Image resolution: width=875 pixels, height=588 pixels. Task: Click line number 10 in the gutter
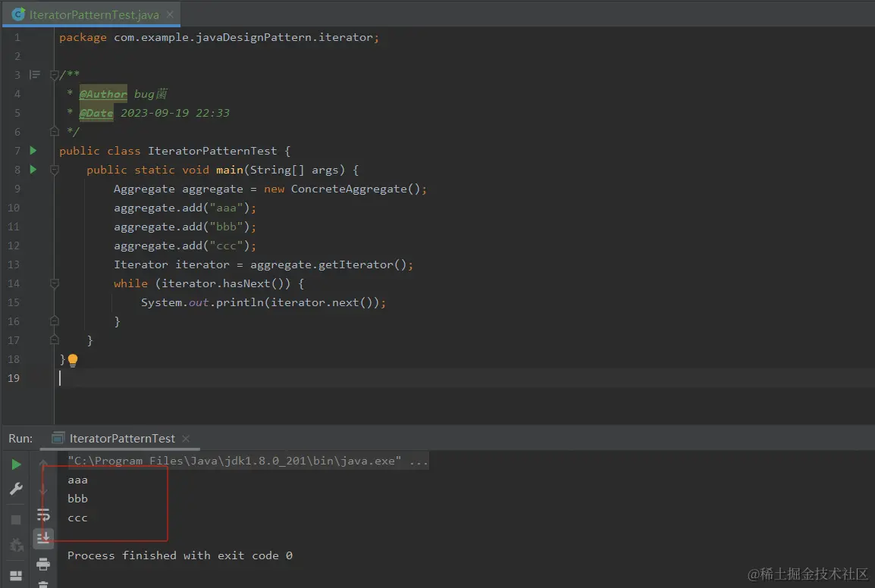(14, 208)
